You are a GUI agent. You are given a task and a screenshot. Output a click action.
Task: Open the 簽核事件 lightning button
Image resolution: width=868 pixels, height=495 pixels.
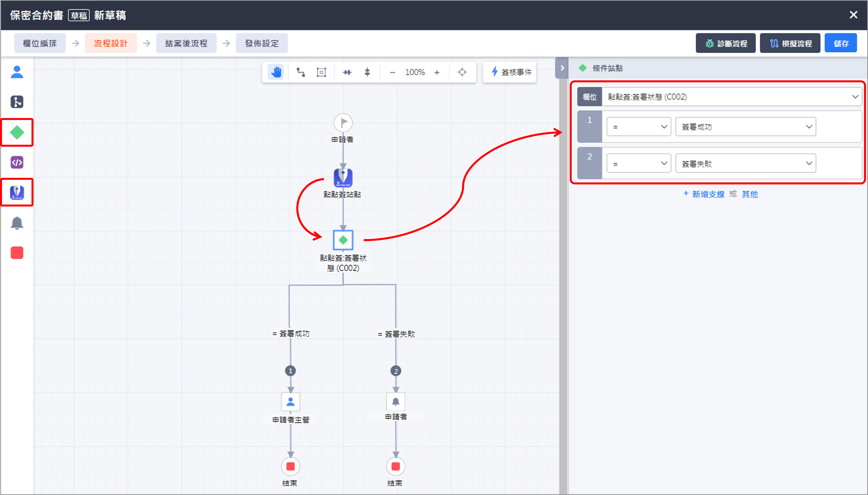tap(510, 72)
